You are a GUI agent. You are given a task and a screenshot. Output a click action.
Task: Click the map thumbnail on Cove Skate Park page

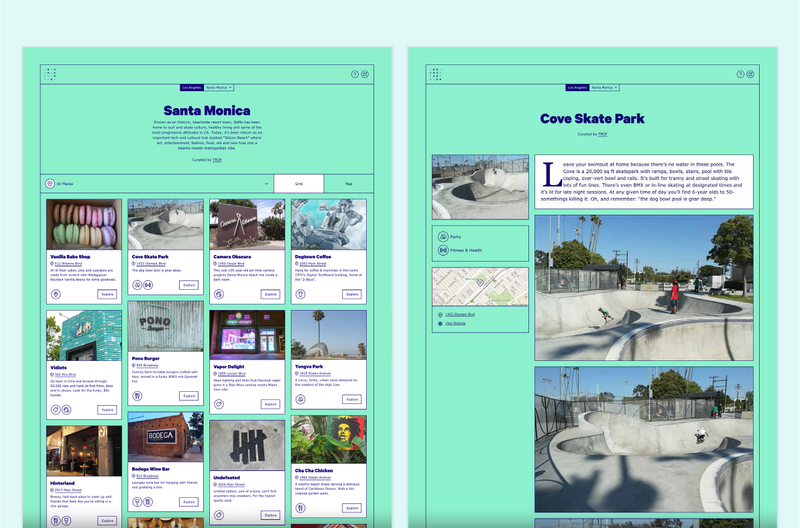point(480,287)
